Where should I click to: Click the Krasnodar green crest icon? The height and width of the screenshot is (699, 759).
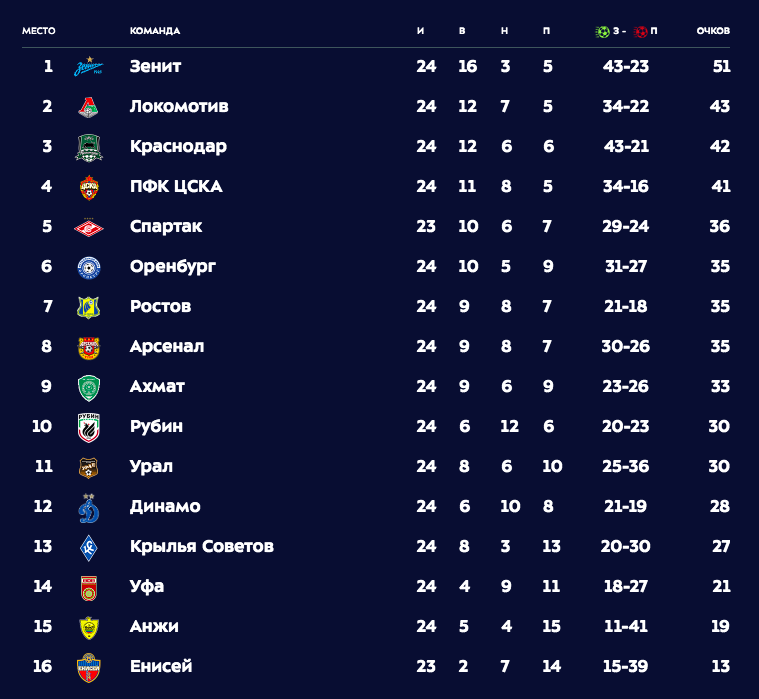(x=89, y=148)
